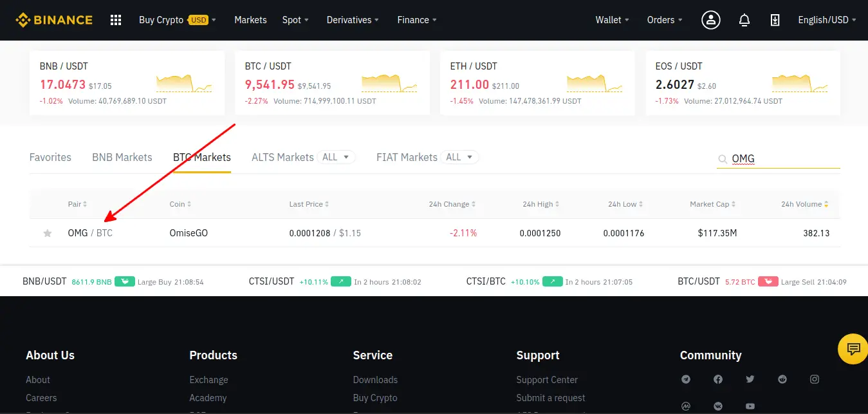Expand the Finance menu dropdown
Screen dimensions: 868x414
pos(417,20)
